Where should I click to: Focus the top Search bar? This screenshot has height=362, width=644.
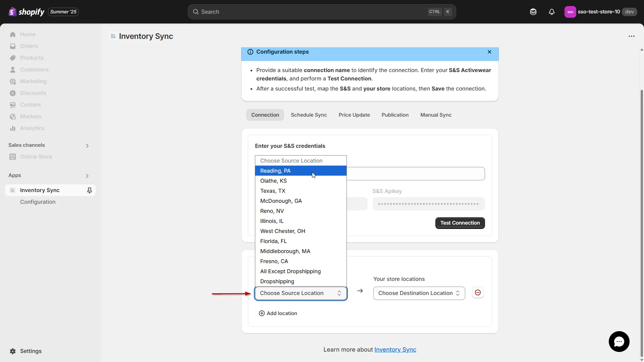[322, 12]
